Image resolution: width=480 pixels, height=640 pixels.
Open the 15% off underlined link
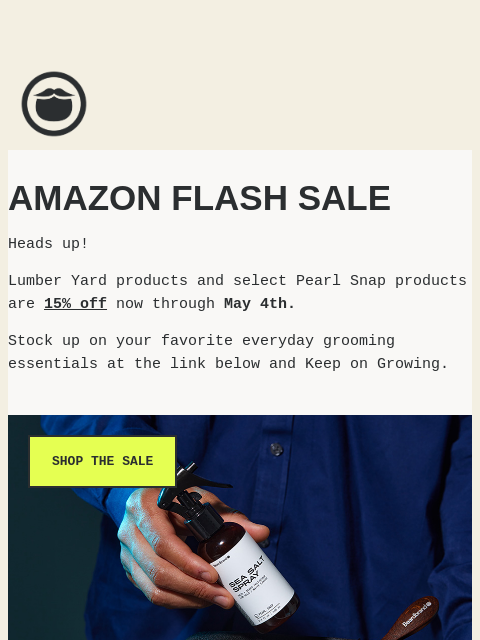click(x=76, y=304)
